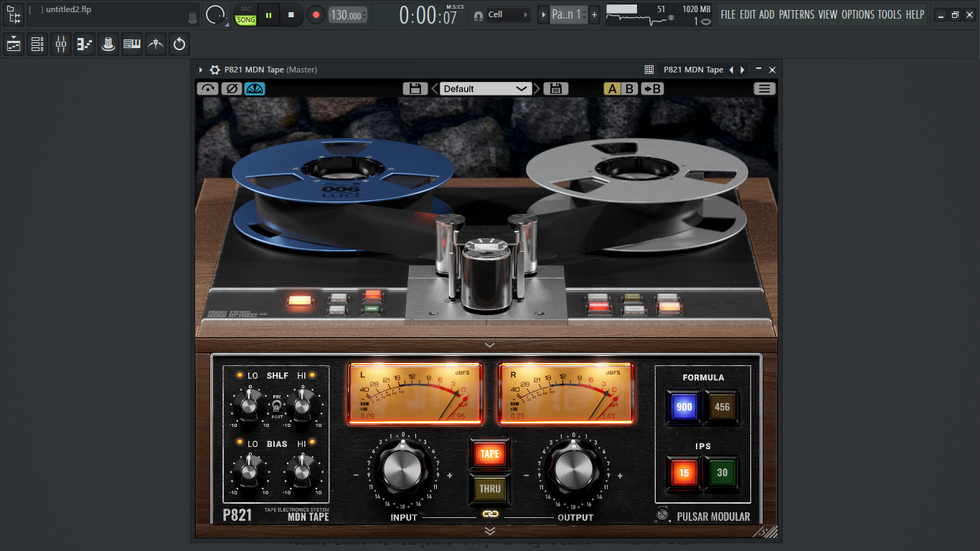Click the undo history circular arrow icon
The width and height of the screenshot is (980, 551).
coord(179,44)
